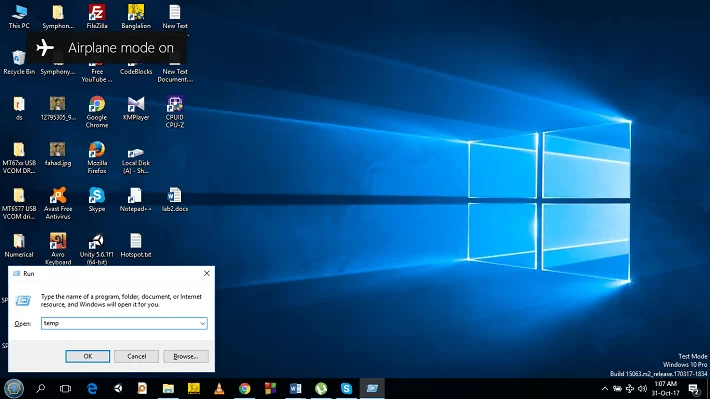Open the VLC cone icon in taskbar

pyautogui.click(x=219, y=389)
